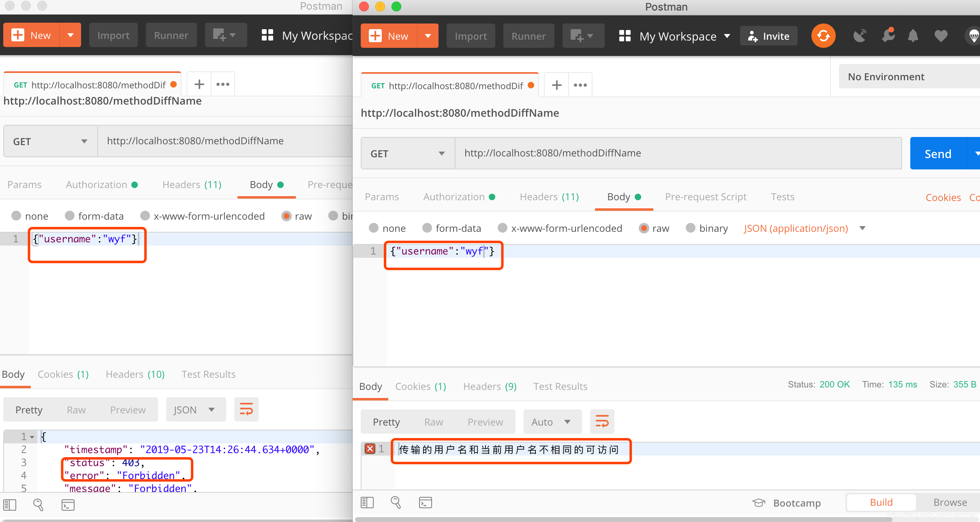The image size is (980, 522).
Task: Click Cookies link near Send
Action: click(x=943, y=197)
